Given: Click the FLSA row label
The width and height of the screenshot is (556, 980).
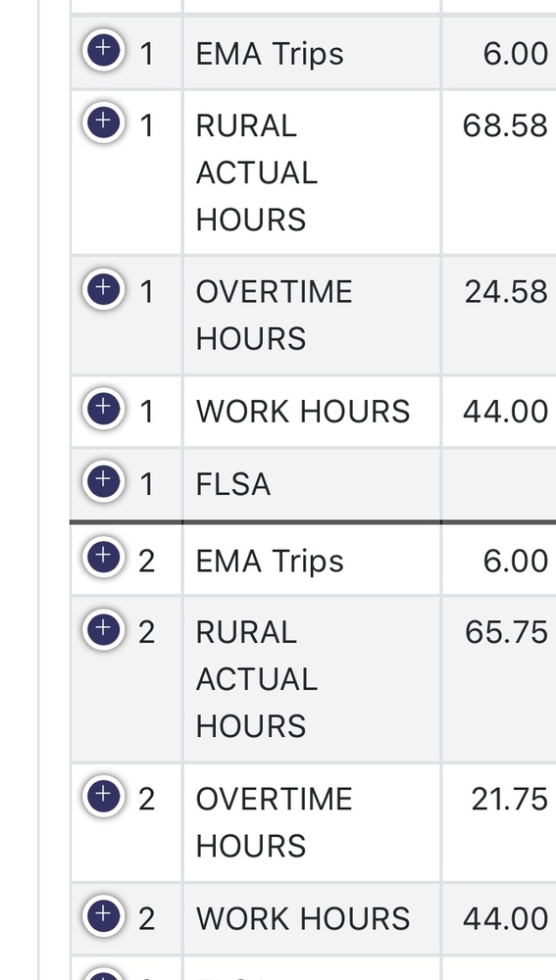Looking at the screenshot, I should [x=233, y=484].
